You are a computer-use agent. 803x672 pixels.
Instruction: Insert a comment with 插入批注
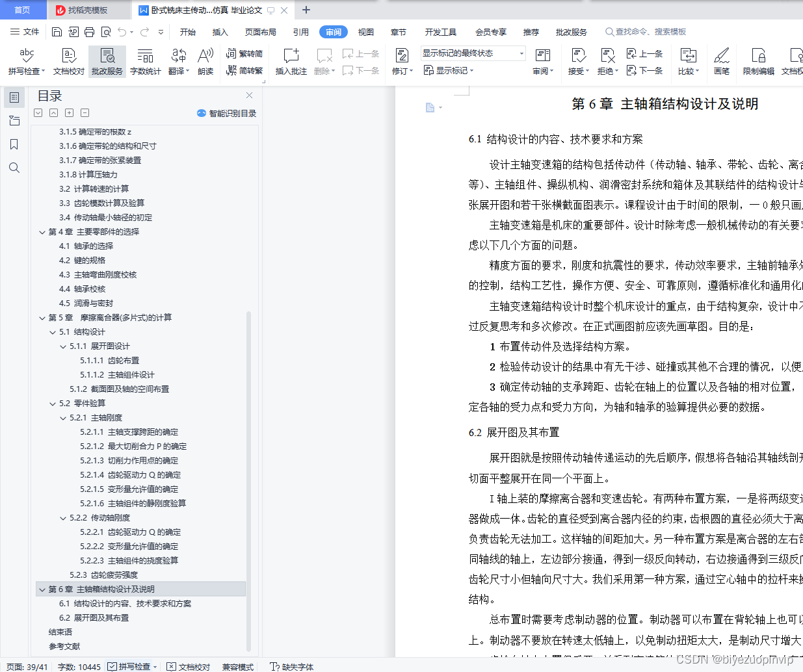[x=291, y=62]
